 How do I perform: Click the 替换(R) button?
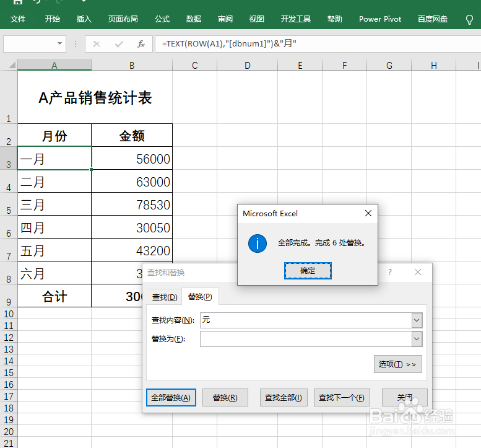(x=225, y=397)
